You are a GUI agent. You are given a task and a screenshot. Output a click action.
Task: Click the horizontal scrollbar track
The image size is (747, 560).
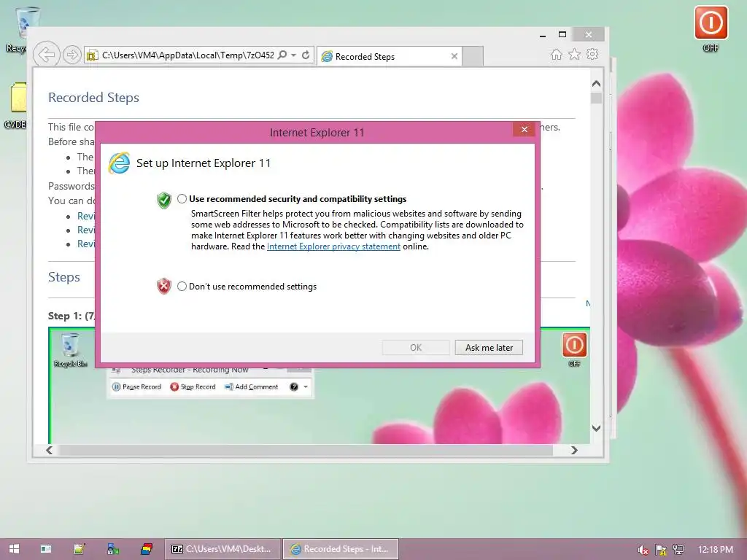305,450
